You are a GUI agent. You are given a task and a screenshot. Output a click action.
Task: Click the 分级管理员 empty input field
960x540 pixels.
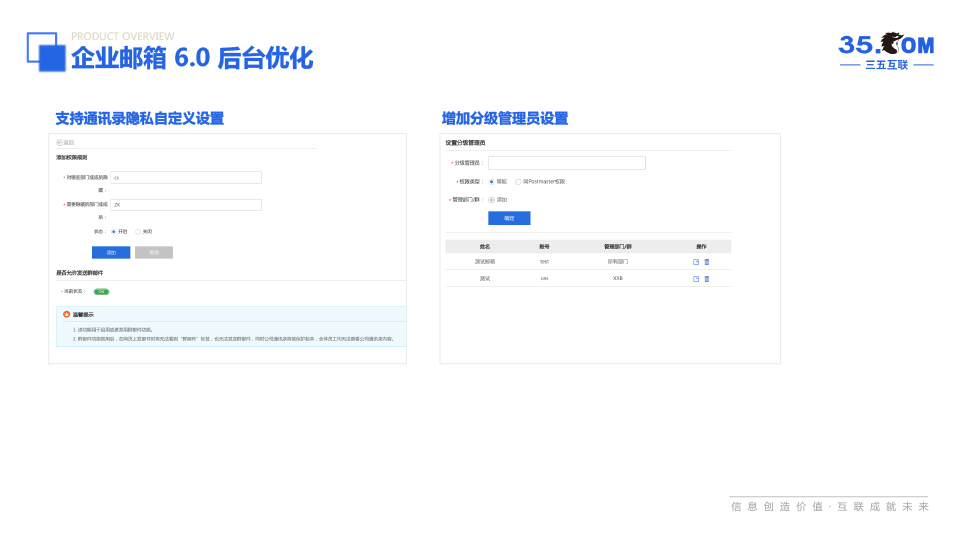[x=567, y=163]
